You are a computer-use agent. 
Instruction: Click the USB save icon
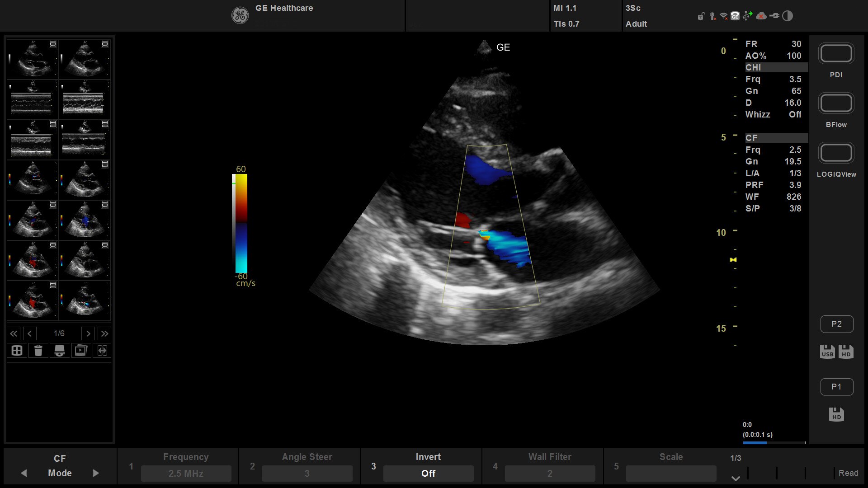pyautogui.click(x=827, y=352)
